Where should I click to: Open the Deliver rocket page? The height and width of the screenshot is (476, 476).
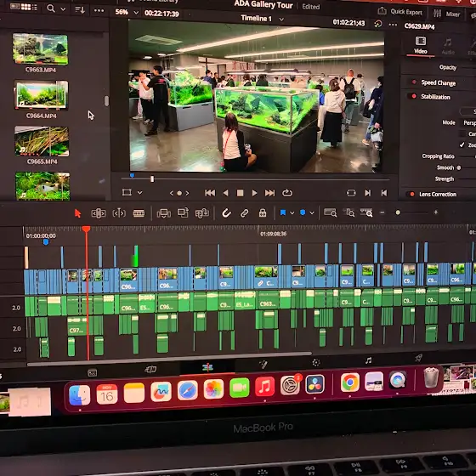click(x=418, y=358)
